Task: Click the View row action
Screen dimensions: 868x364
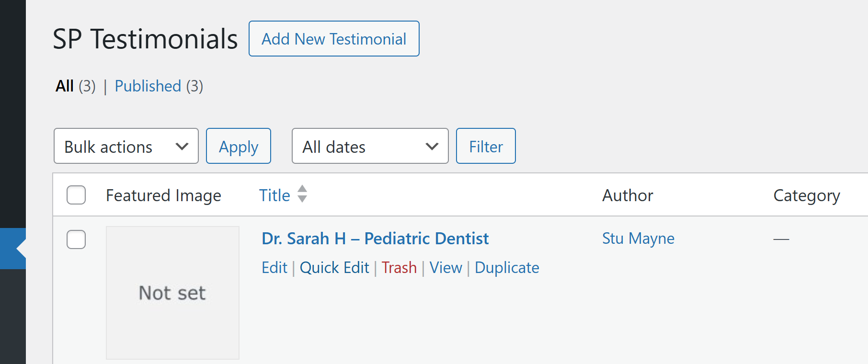Action: pyautogui.click(x=445, y=268)
